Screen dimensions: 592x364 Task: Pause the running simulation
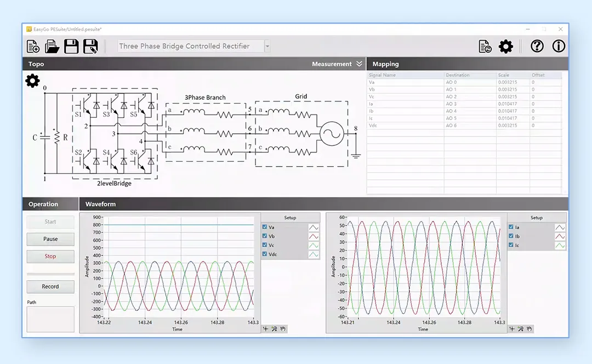(50, 239)
